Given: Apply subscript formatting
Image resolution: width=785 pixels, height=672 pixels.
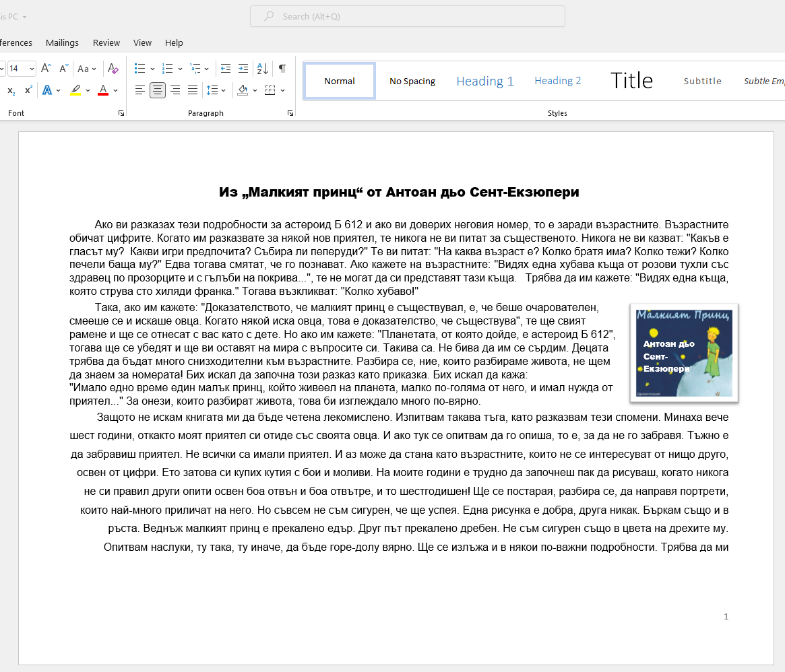Looking at the screenshot, I should point(11,90).
